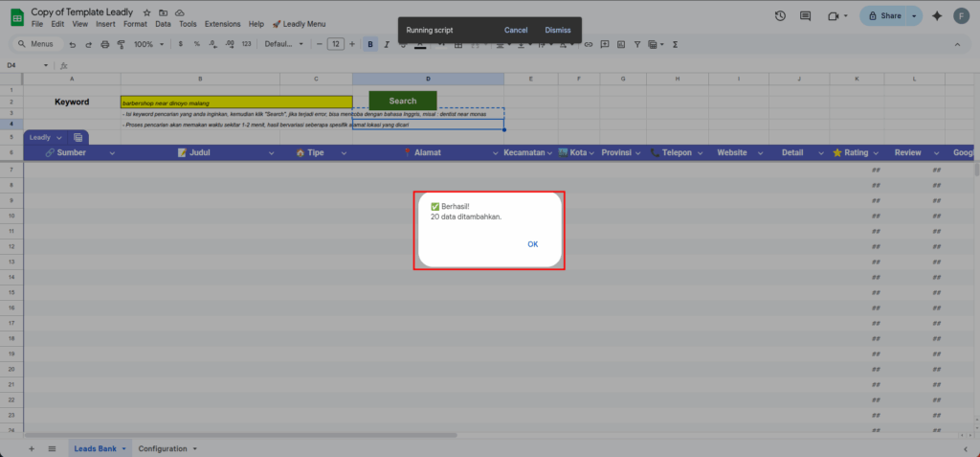Click the Gemini sparkle icon
The height and width of the screenshot is (457, 980).
(x=936, y=16)
